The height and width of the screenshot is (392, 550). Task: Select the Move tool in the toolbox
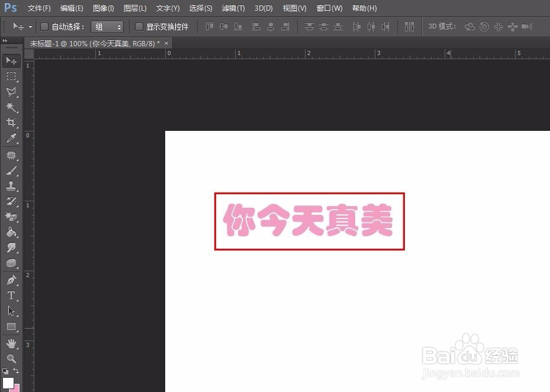tap(11, 61)
